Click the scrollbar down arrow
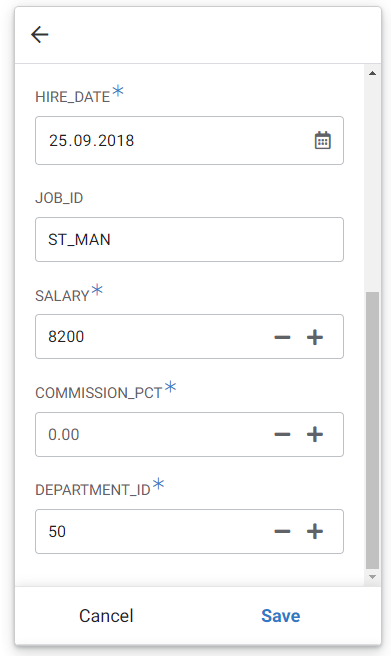Image resolution: width=391 pixels, height=656 pixels. pyautogui.click(x=372, y=577)
